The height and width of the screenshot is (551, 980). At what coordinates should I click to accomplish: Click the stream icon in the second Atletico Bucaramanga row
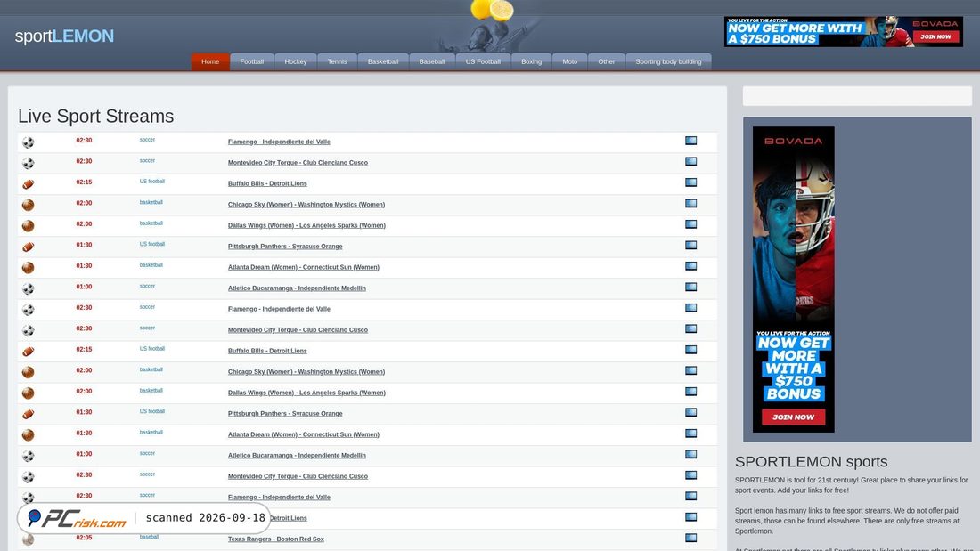pyautogui.click(x=690, y=454)
